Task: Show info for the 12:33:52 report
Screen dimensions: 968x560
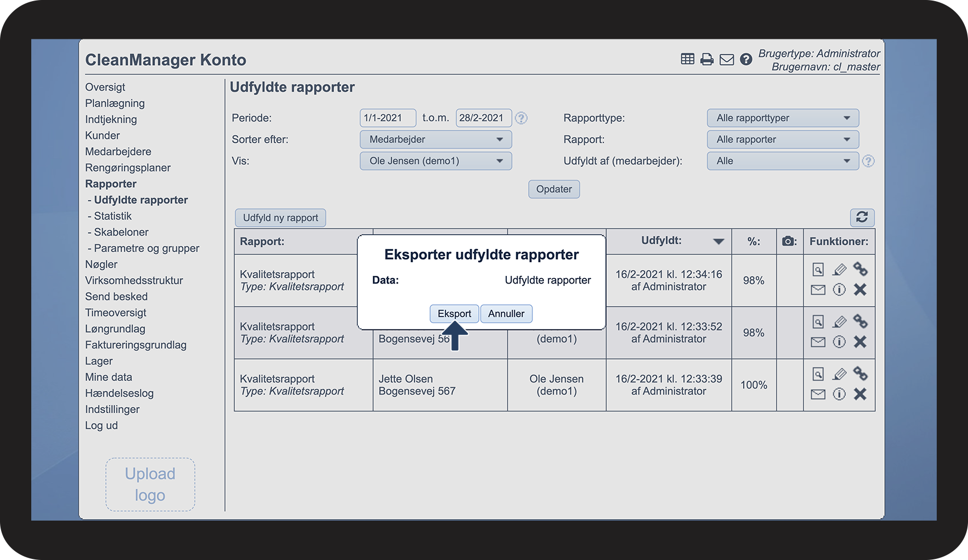Action: 839,342
